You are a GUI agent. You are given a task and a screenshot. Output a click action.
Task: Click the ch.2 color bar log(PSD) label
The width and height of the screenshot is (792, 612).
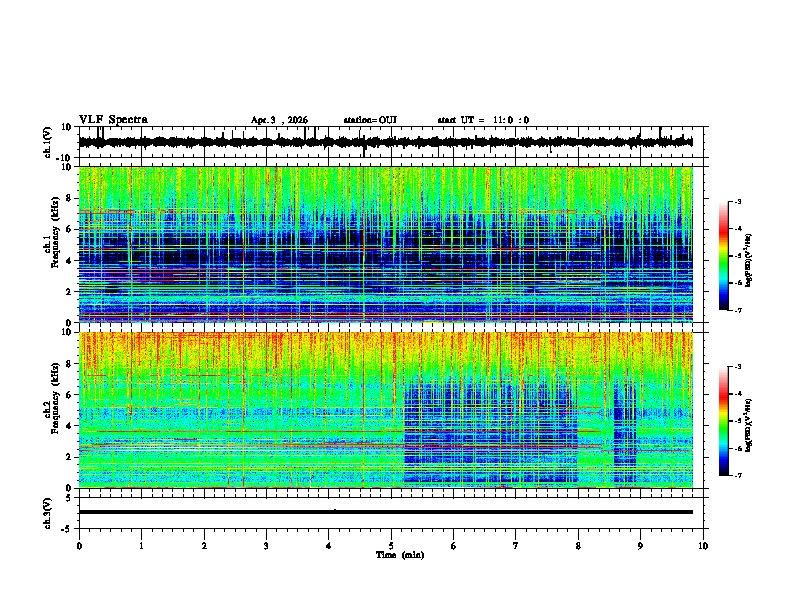[749, 425]
